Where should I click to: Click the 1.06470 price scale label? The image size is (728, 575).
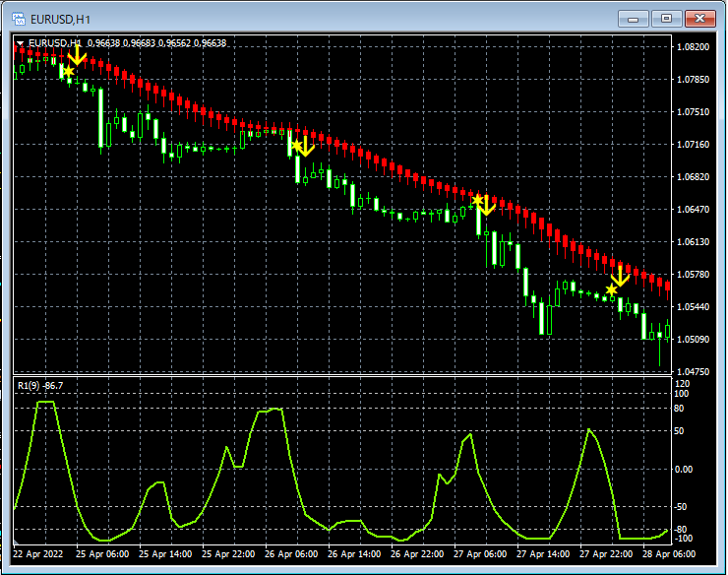tap(694, 210)
